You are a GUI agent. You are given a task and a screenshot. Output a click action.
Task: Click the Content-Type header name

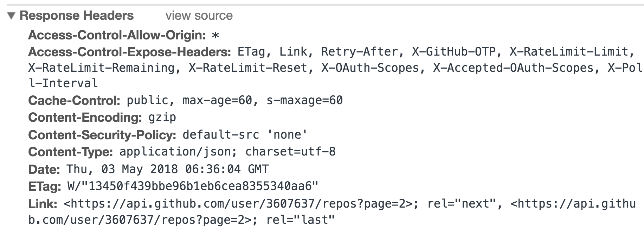[70, 152]
